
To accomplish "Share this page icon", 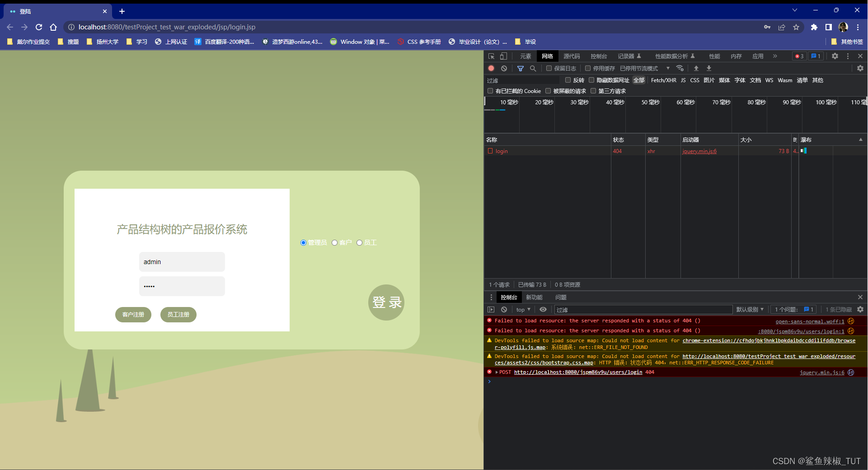I will pyautogui.click(x=782, y=27).
